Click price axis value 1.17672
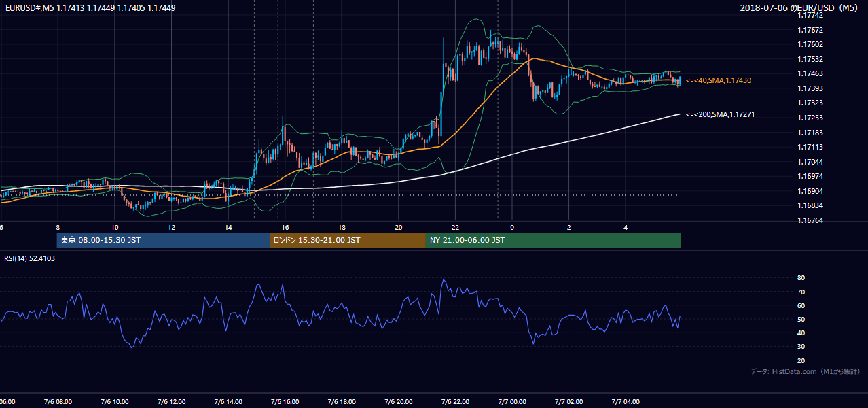 810,30
